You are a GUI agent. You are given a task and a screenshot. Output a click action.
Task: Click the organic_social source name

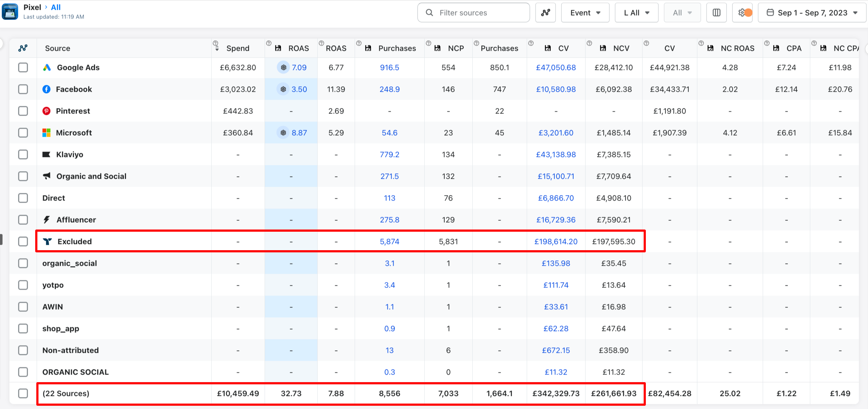click(69, 263)
